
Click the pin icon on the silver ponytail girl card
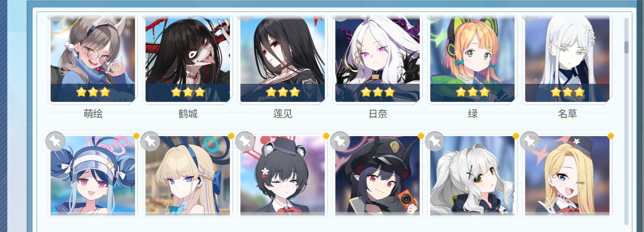tap(435, 141)
